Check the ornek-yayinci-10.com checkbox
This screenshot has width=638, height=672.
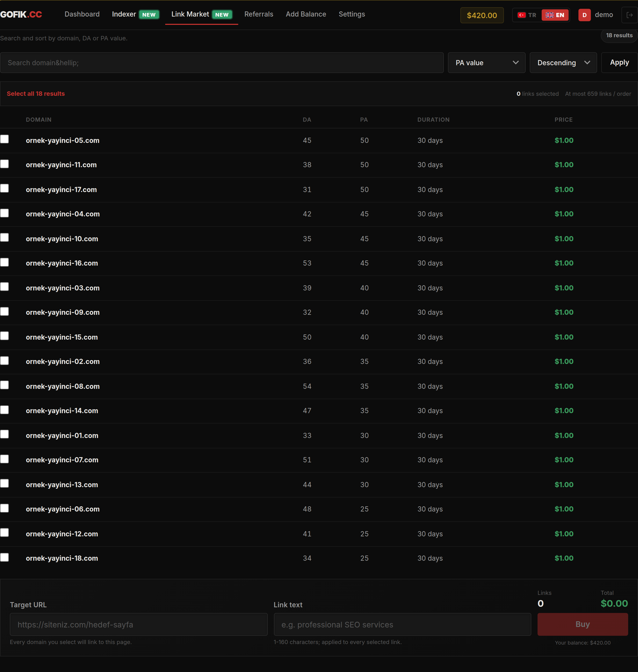point(4,238)
